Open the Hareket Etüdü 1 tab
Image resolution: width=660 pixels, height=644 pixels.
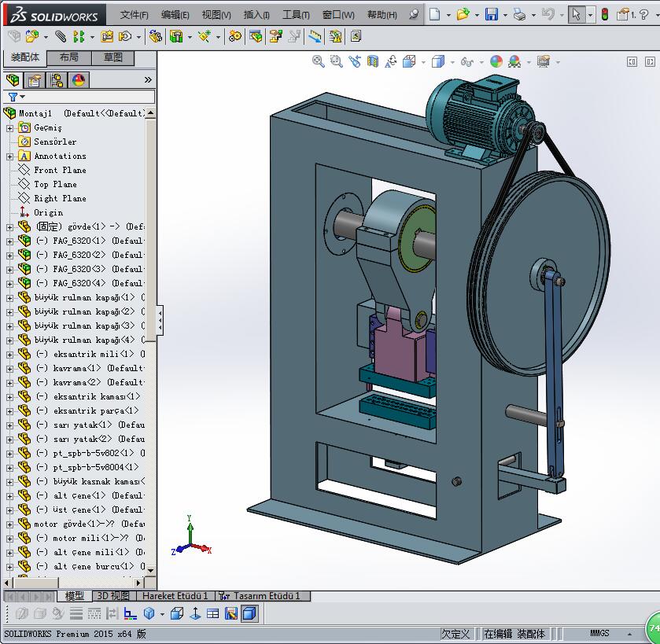point(175,596)
